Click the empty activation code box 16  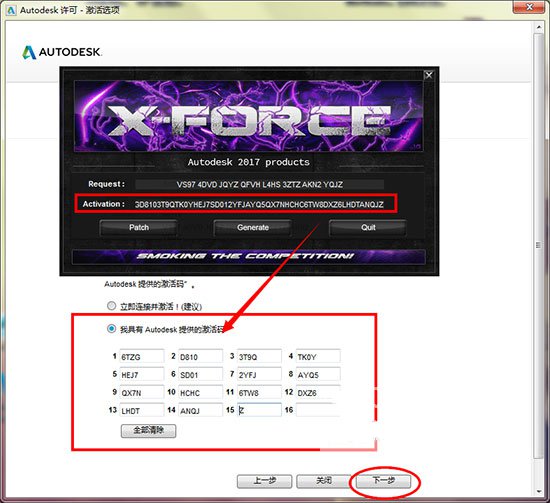pos(318,410)
